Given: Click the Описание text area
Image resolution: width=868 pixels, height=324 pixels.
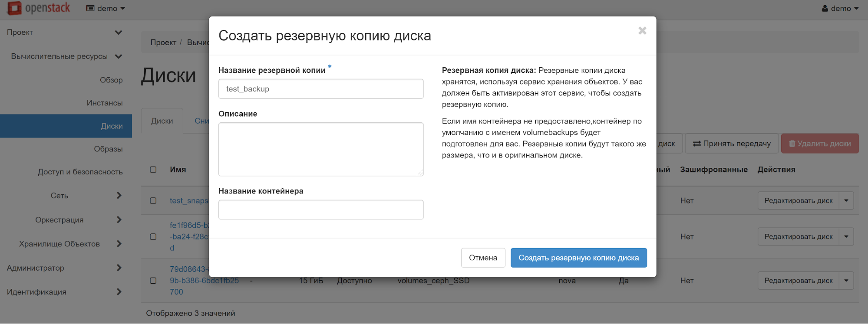Looking at the screenshot, I should tap(321, 149).
